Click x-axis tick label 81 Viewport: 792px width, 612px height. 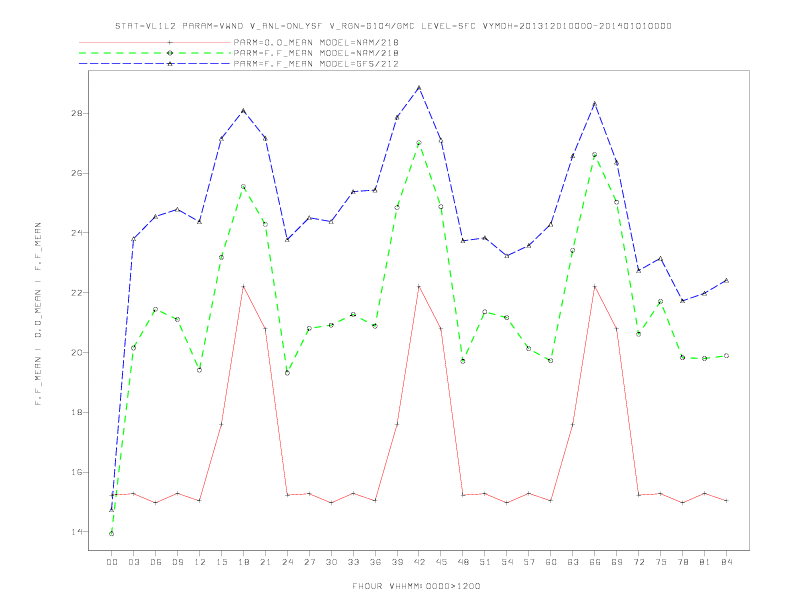704,562
